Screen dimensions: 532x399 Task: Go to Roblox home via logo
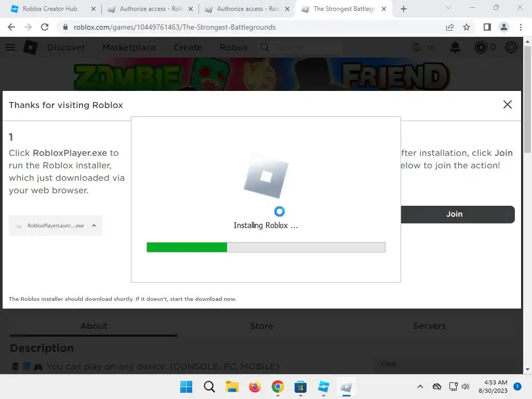(x=30, y=47)
